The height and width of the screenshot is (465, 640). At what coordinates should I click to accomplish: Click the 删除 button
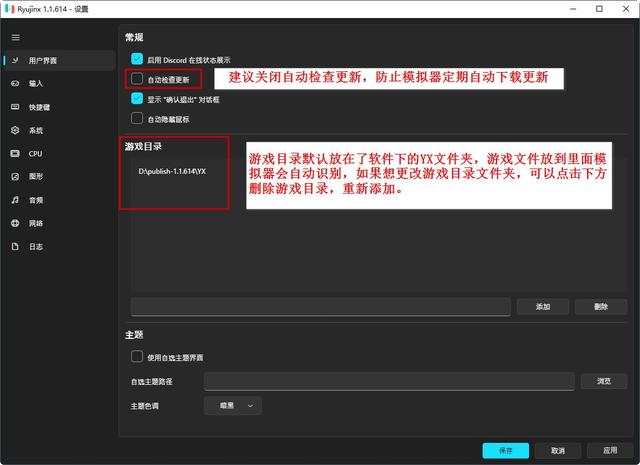click(x=601, y=307)
